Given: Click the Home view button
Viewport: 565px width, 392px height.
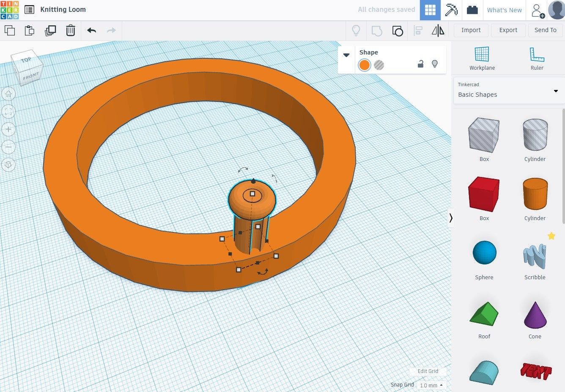Looking at the screenshot, I should (8, 94).
